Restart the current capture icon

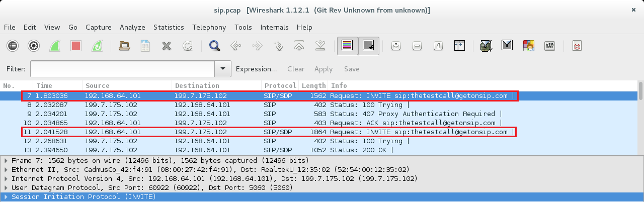(97, 46)
